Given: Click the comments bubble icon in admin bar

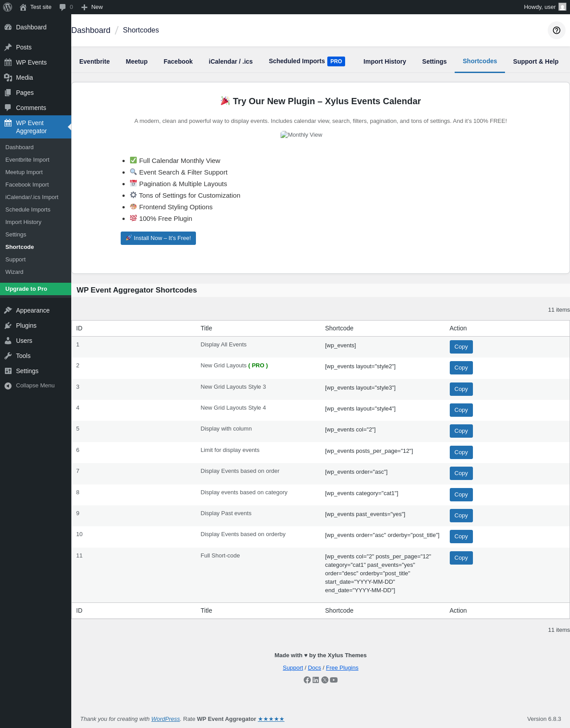Looking at the screenshot, I should tap(63, 7).
